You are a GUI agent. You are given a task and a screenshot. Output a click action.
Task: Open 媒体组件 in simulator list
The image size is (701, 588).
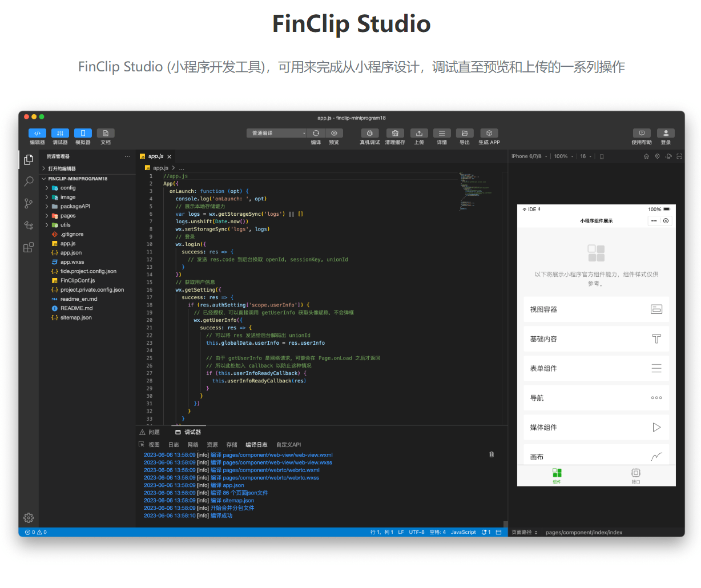point(596,427)
